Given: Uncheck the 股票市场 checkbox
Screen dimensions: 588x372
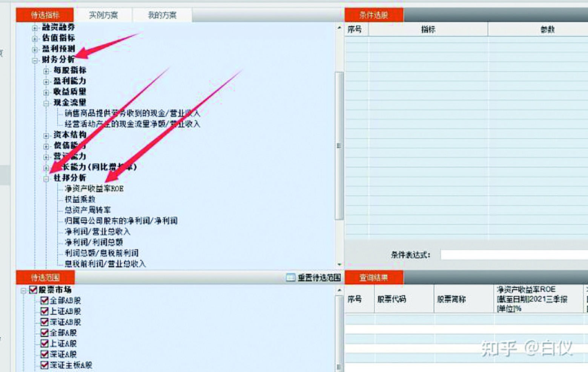Looking at the screenshot, I should (33, 290).
